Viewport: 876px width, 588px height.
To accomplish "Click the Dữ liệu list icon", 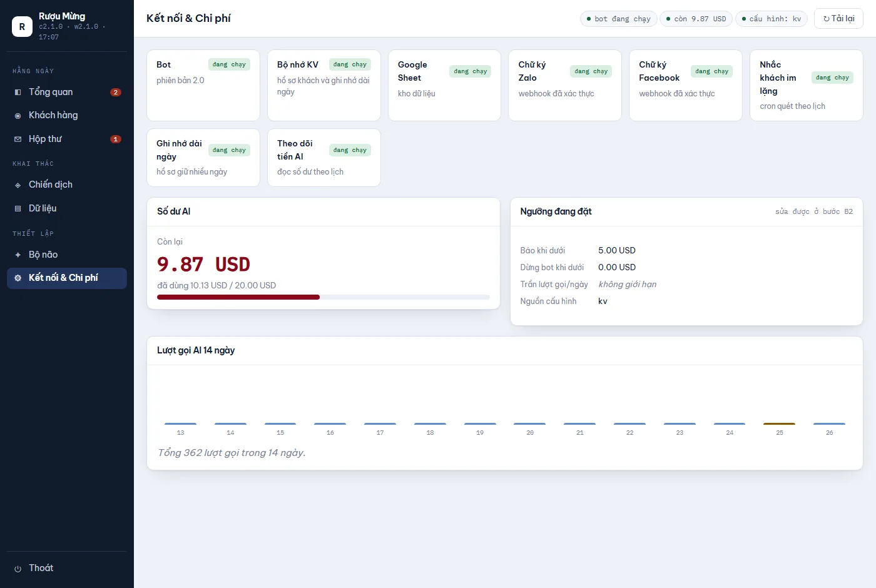I will 18,209.
